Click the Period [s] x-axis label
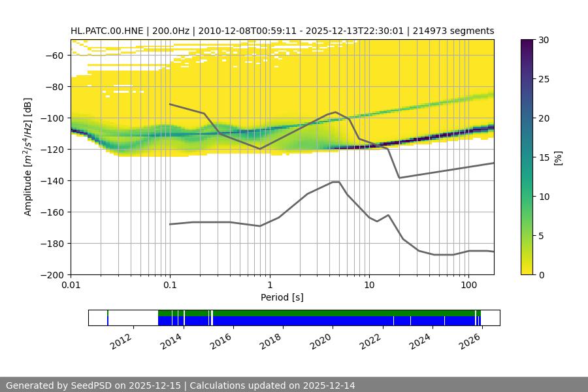The image size is (588, 392). click(x=282, y=297)
